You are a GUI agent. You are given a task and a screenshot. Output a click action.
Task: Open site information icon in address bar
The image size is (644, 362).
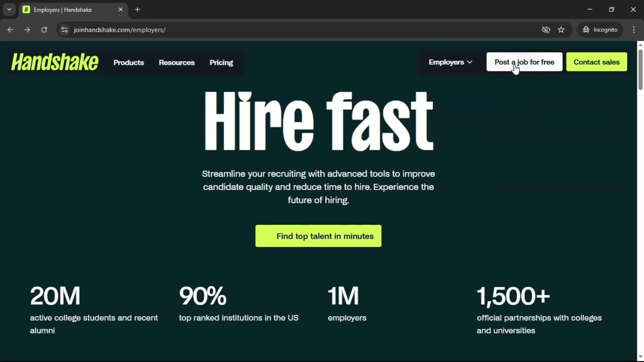(x=64, y=30)
